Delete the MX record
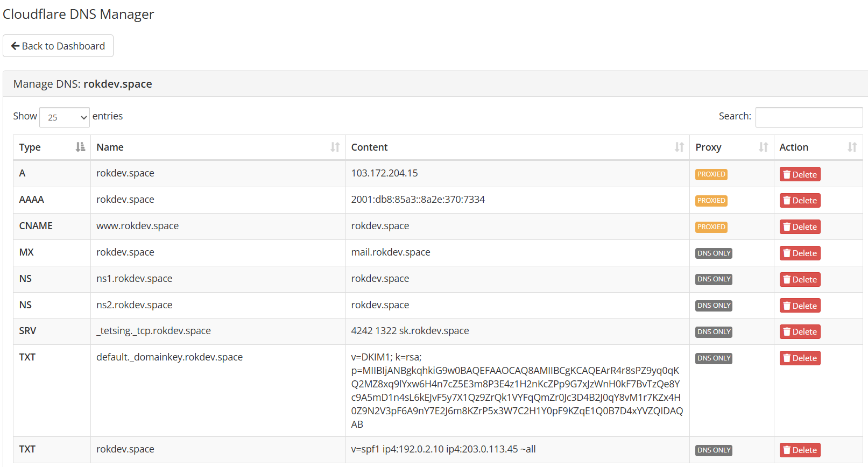Screen dimensions: 868x467 coord(800,253)
